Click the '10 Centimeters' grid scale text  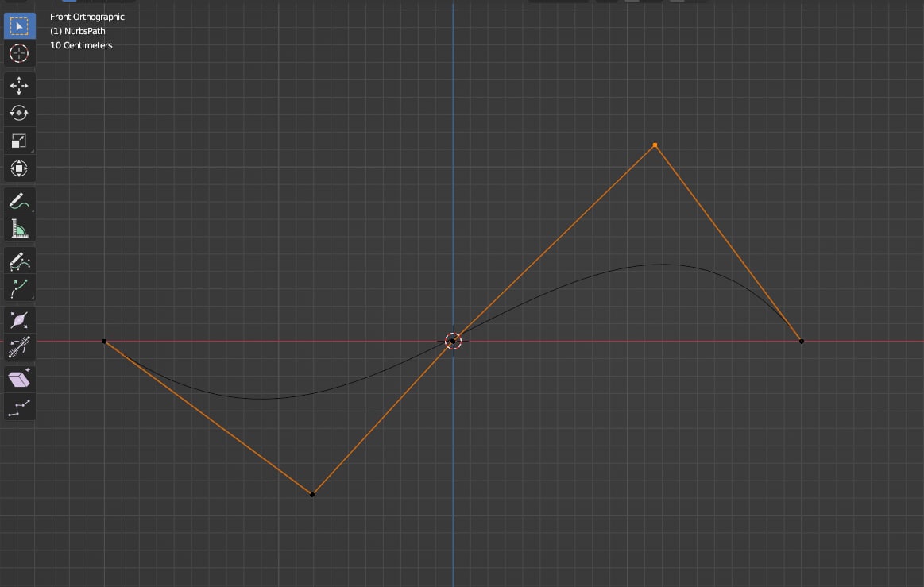click(x=81, y=45)
